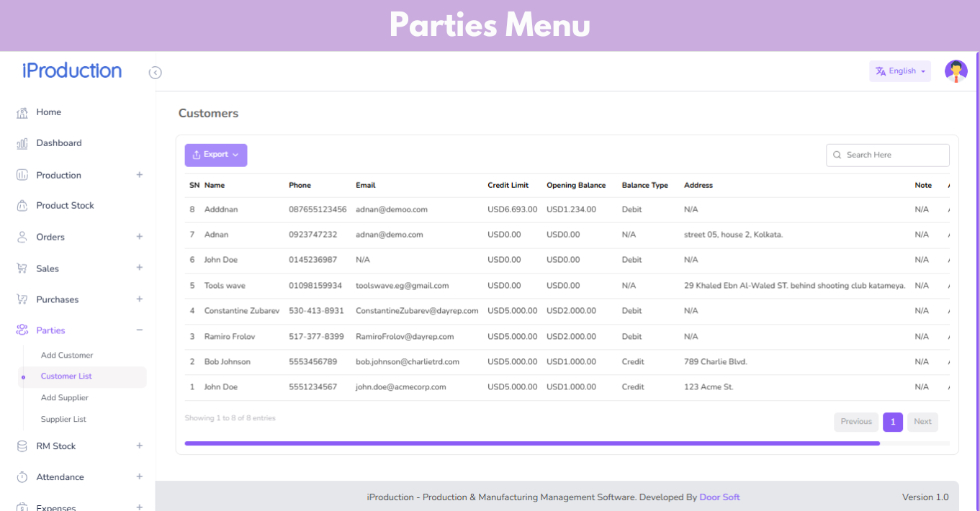Click the translate icon beside English
The width and height of the screenshot is (980, 511).
point(880,71)
